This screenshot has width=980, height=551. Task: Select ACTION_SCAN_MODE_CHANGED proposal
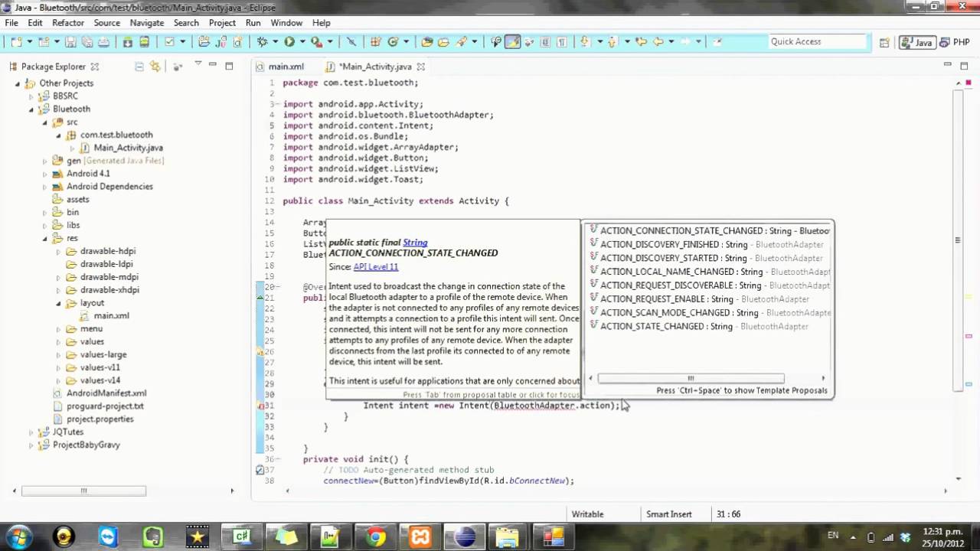click(708, 313)
